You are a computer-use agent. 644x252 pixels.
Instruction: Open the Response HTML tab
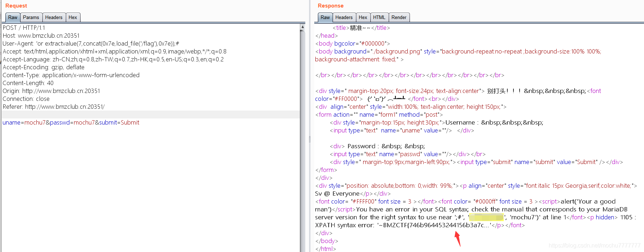point(379,17)
